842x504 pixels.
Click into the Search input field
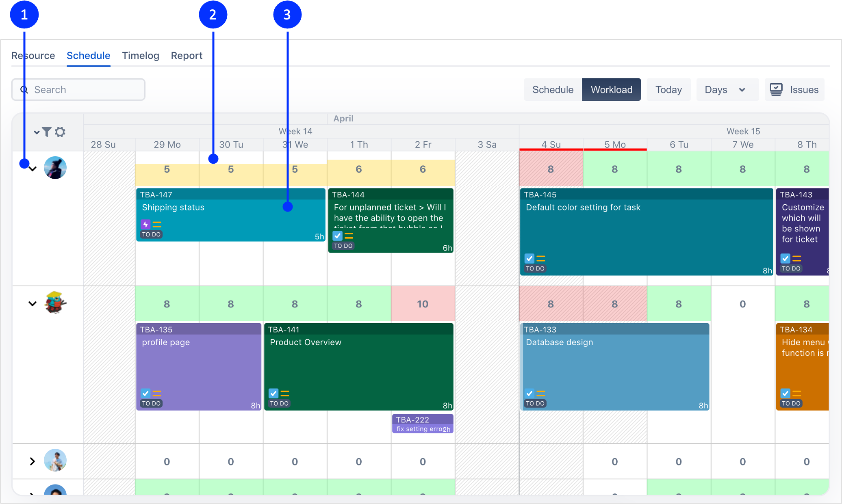coord(85,90)
